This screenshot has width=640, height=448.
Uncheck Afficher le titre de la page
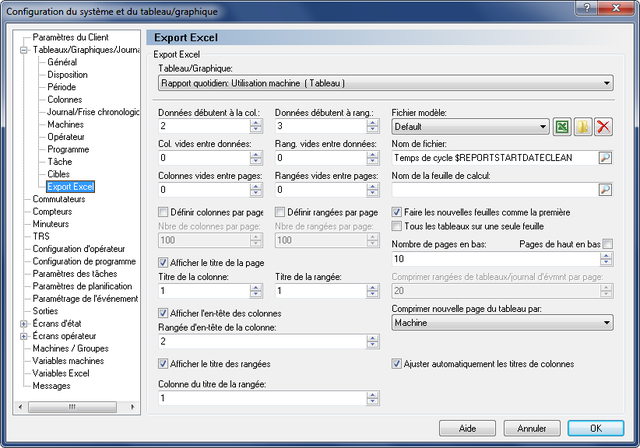coord(163,262)
